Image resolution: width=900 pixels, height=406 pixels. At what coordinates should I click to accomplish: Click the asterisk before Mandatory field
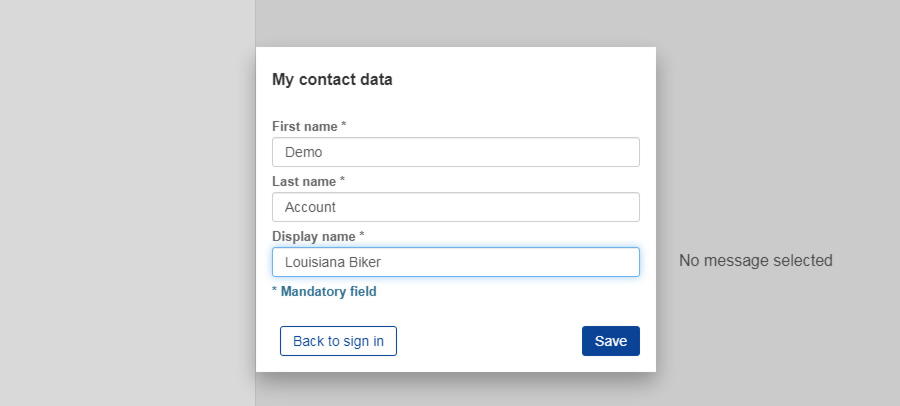click(x=275, y=291)
